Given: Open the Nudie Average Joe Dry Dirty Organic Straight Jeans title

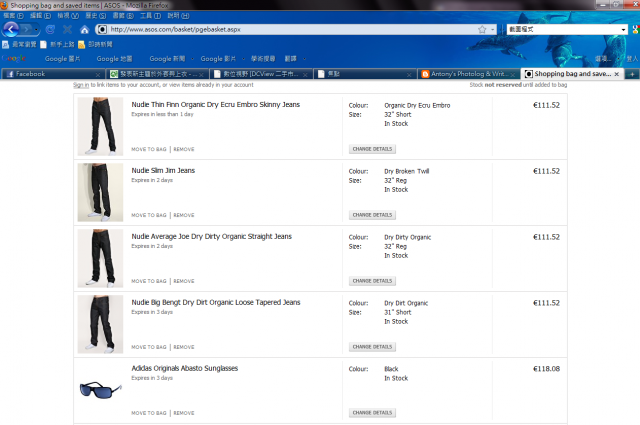Looking at the screenshot, I should point(211,236).
